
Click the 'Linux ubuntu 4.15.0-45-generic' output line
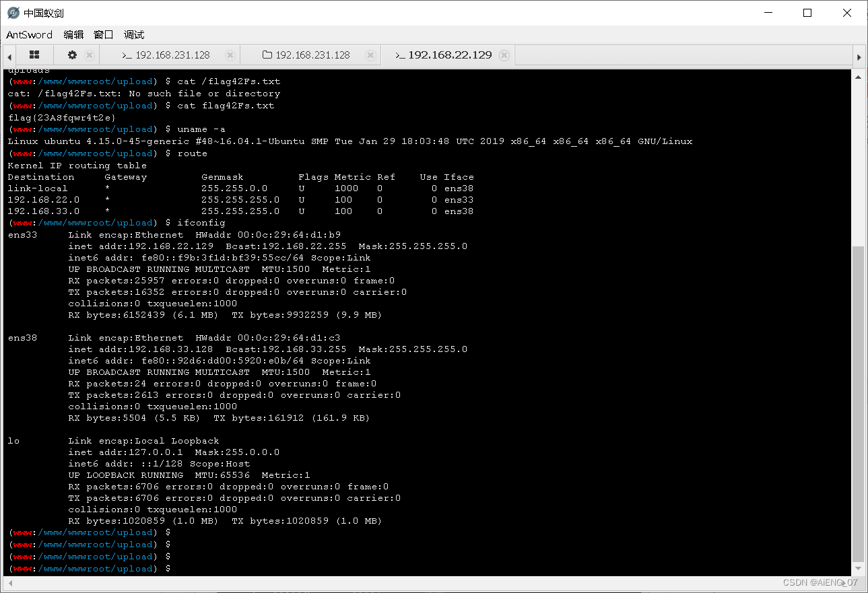(x=349, y=141)
